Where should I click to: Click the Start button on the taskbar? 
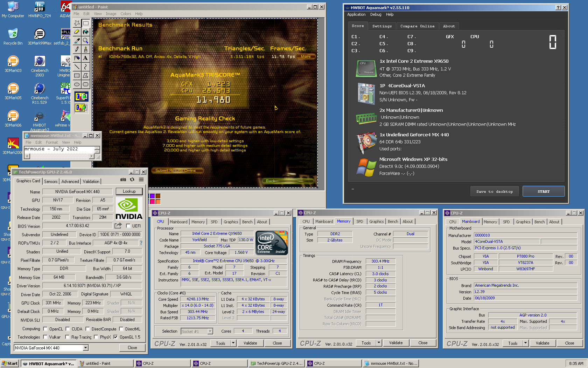10,363
